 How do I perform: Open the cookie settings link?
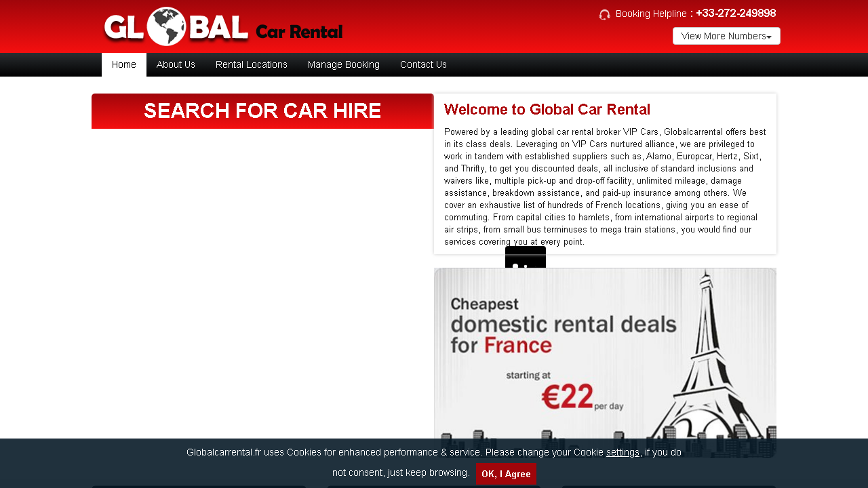coord(623,452)
